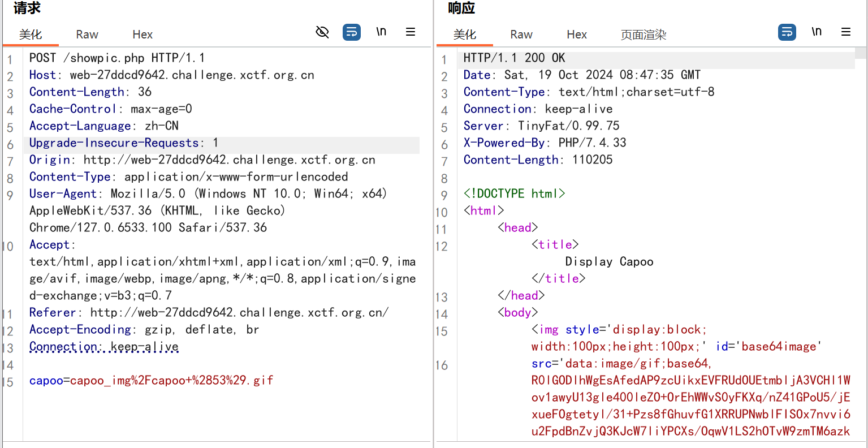868x448 pixels.
Task: Click the POST /showpic.php request line
Action: tap(117, 58)
